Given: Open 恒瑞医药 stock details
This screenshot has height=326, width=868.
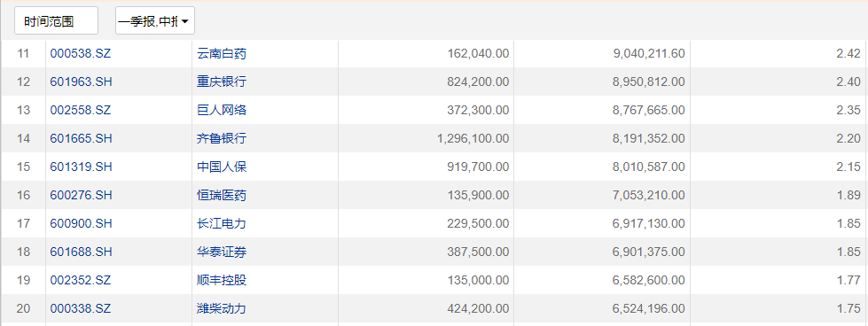Looking at the screenshot, I should coord(222,195).
